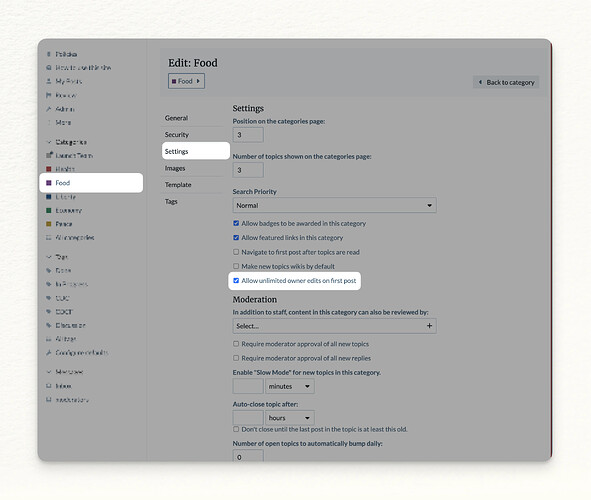This screenshot has height=500, width=591.
Task: Switch to the General tab
Action: [176, 118]
